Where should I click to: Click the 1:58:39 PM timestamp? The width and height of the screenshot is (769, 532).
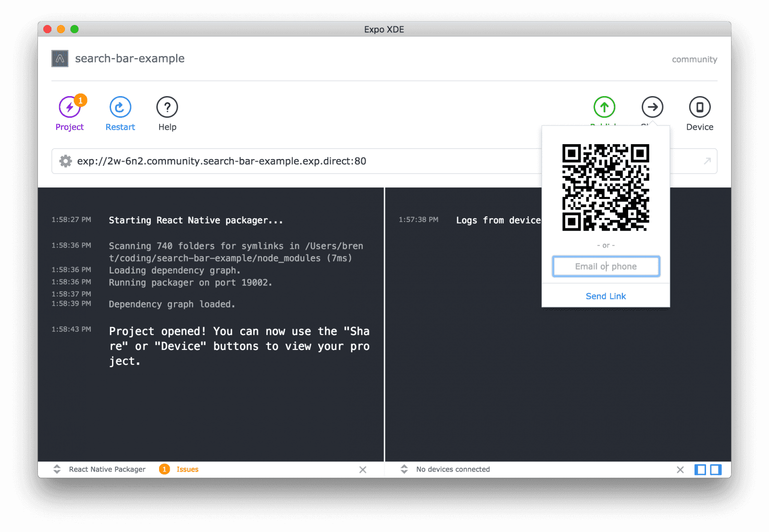[71, 304]
